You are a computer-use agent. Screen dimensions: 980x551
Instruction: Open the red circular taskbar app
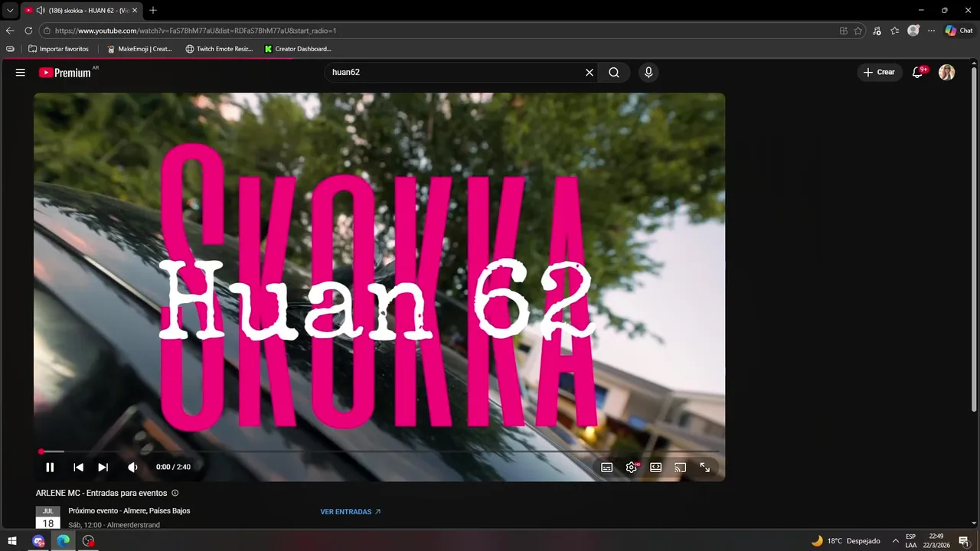click(x=89, y=541)
